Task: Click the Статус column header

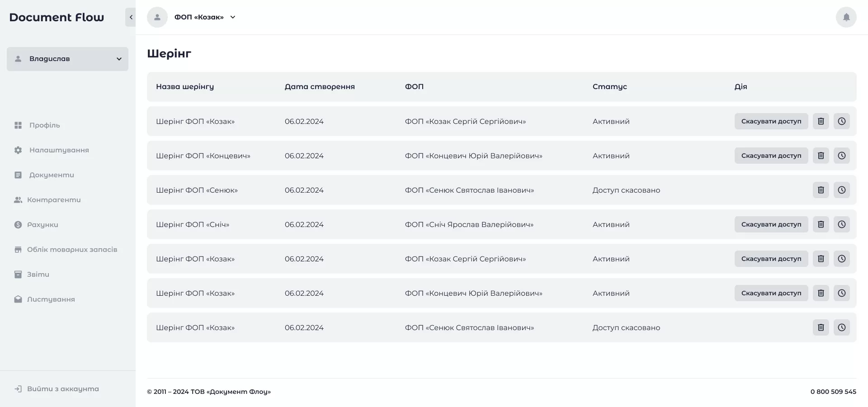Action: click(x=609, y=86)
